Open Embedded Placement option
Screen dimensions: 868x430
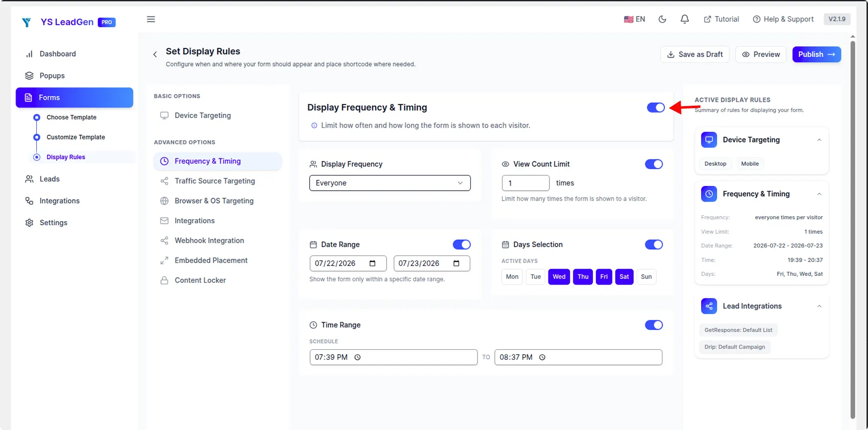pos(218,261)
